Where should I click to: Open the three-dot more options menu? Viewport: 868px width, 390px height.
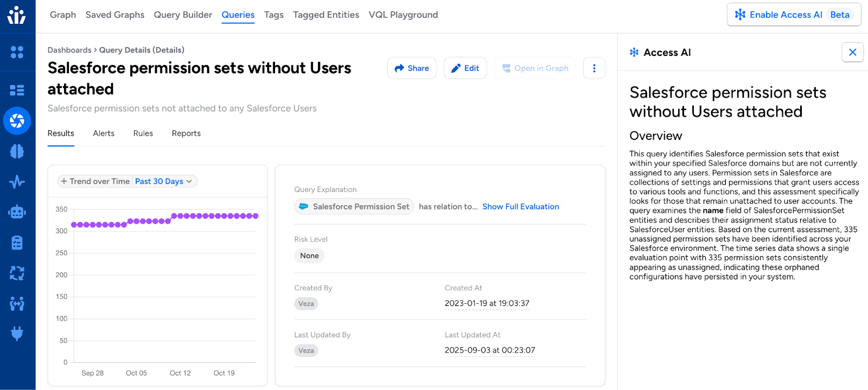click(594, 68)
